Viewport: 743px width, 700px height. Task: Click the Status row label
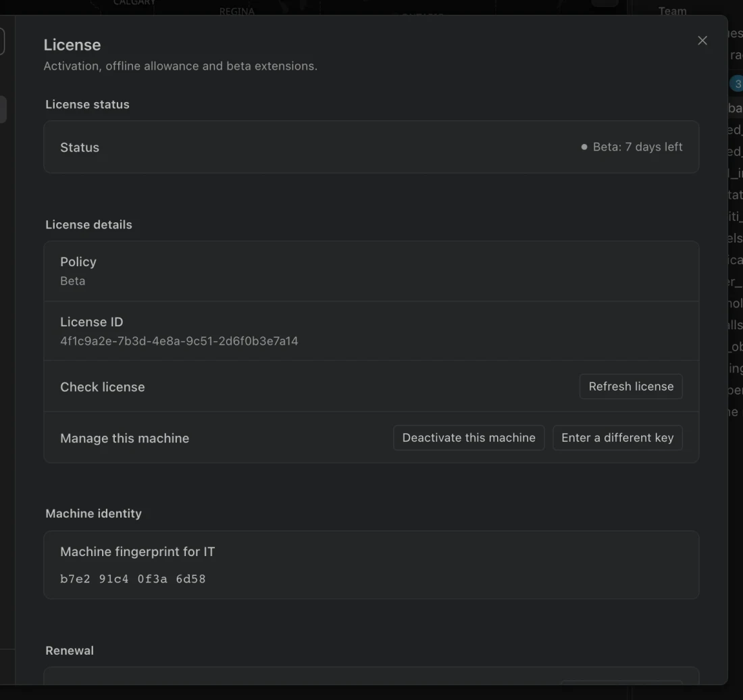[x=80, y=147]
